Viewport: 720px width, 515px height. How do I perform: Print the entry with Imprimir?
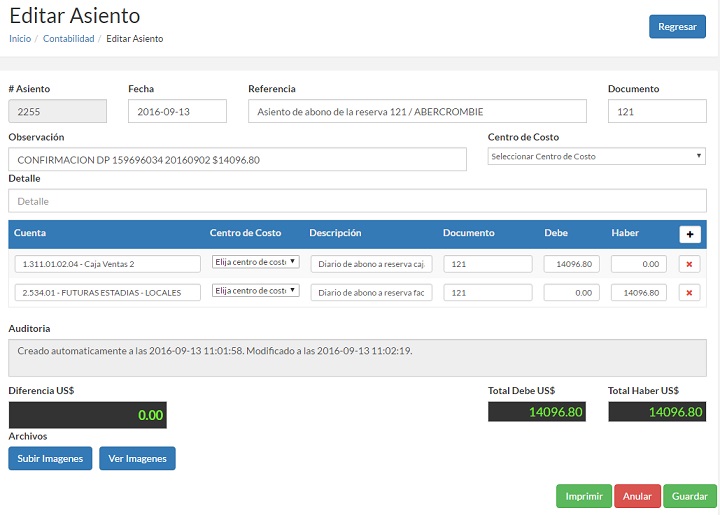(x=583, y=496)
